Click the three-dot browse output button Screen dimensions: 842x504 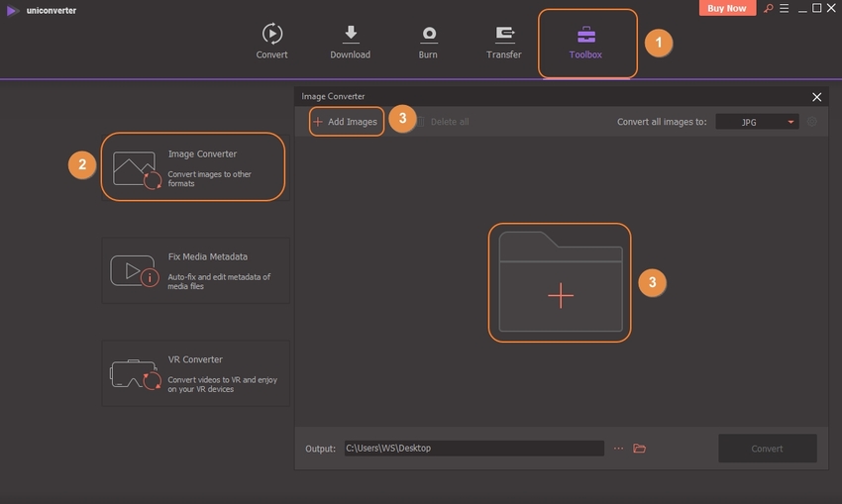[618, 449]
